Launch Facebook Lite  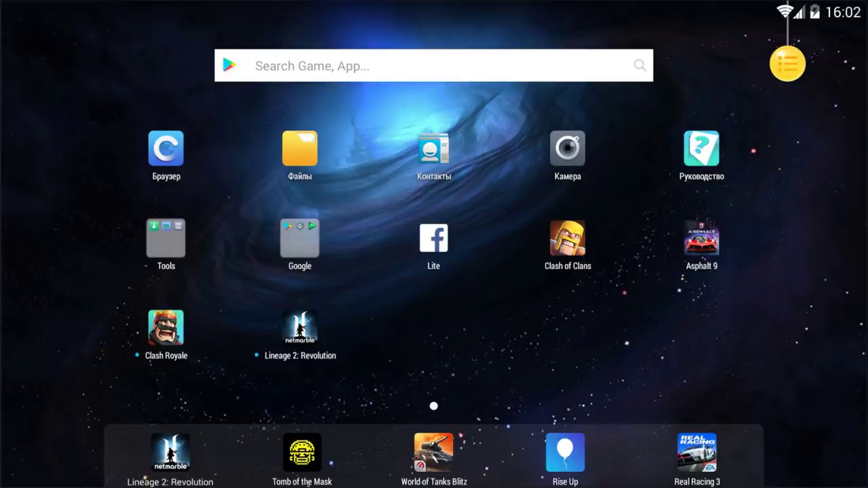(x=433, y=238)
